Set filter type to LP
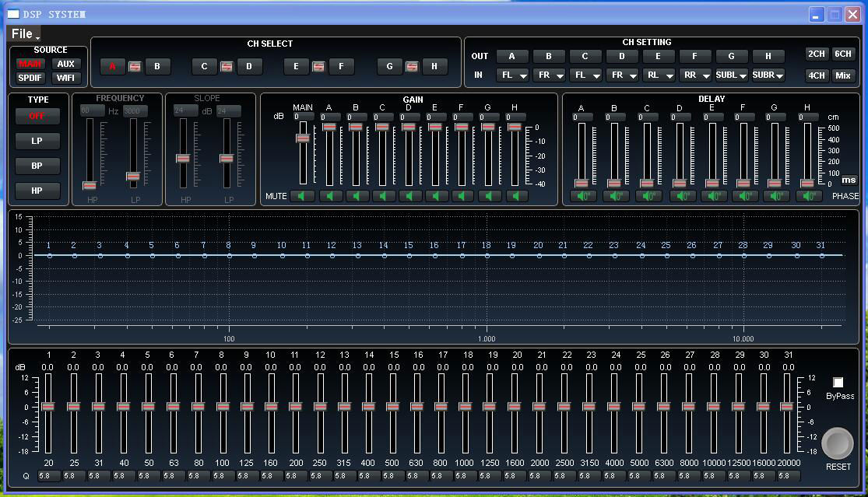 (37, 142)
